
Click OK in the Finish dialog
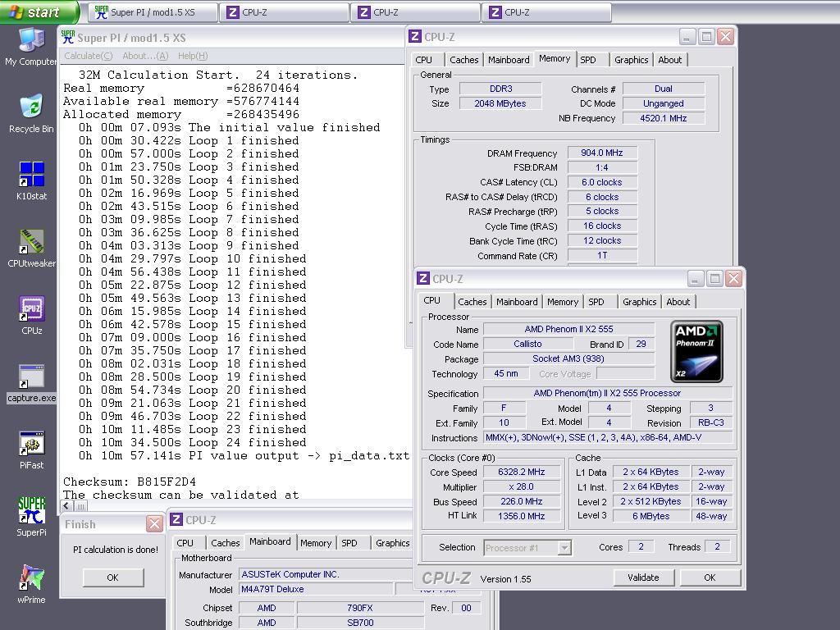tap(112, 577)
